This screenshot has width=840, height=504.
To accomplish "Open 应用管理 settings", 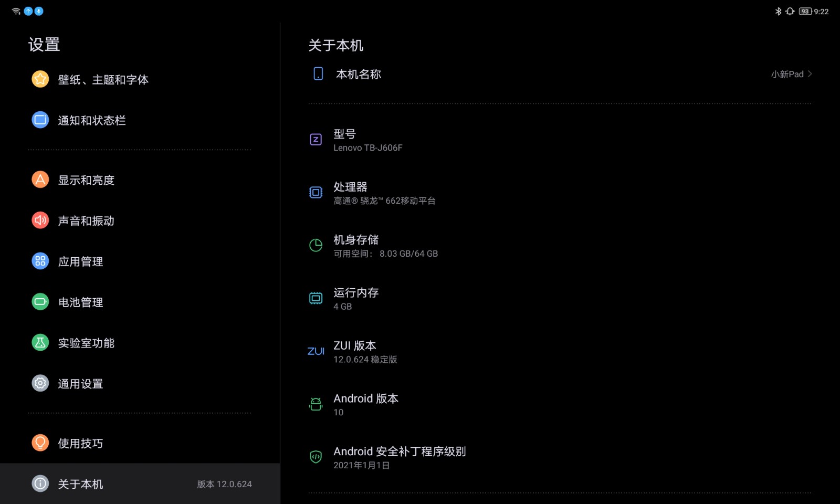I will point(140,261).
